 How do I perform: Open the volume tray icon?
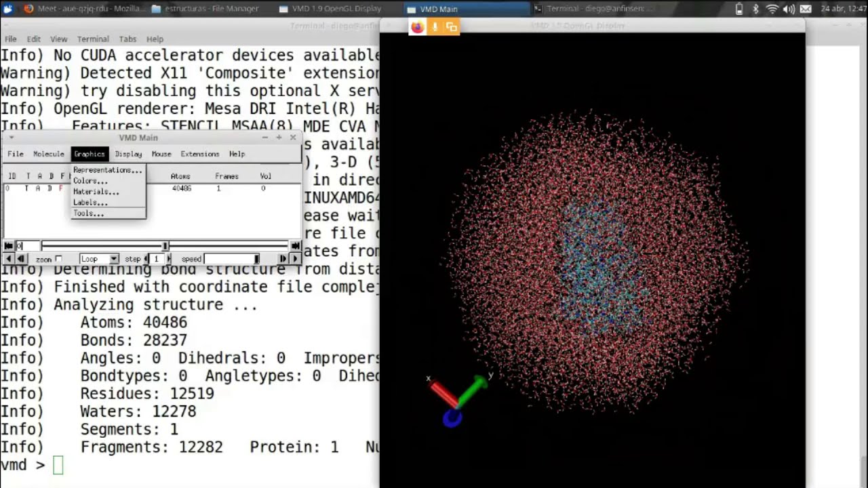[x=789, y=9]
